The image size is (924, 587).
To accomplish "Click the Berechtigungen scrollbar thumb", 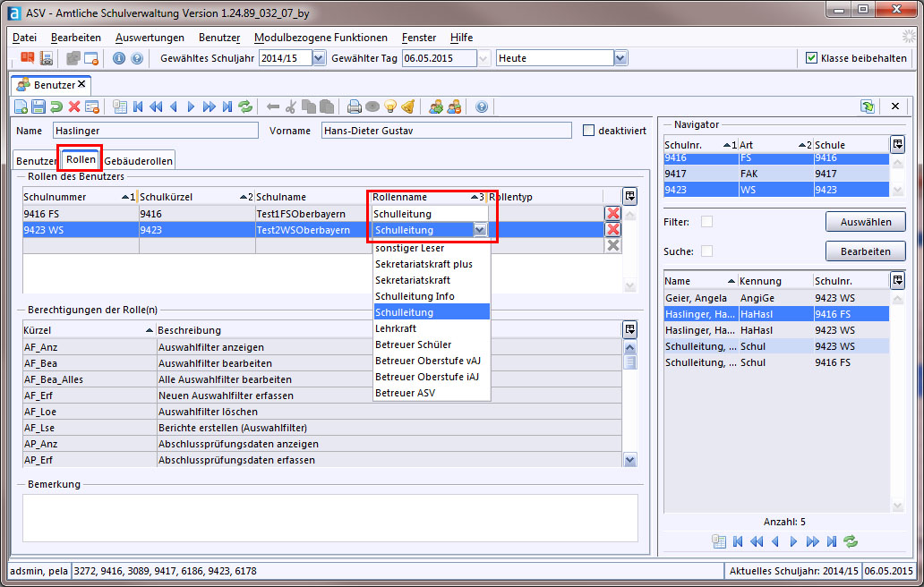I will pos(630,362).
